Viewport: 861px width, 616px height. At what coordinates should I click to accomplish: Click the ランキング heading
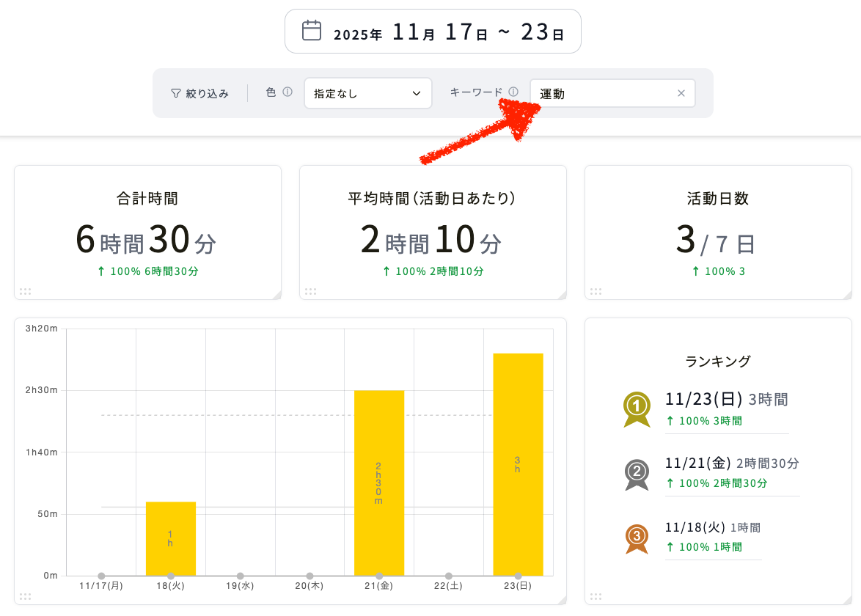(718, 362)
